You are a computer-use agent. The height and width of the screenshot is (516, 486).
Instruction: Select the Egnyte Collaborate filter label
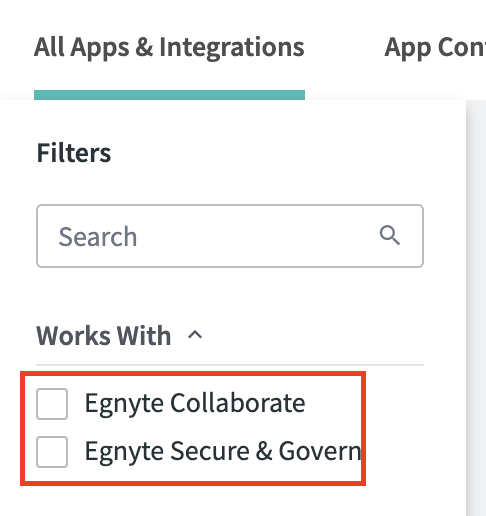pyautogui.click(x=195, y=404)
